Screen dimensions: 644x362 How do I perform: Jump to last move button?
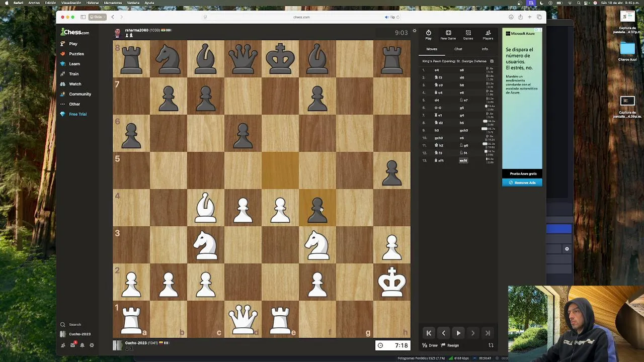[488, 333]
